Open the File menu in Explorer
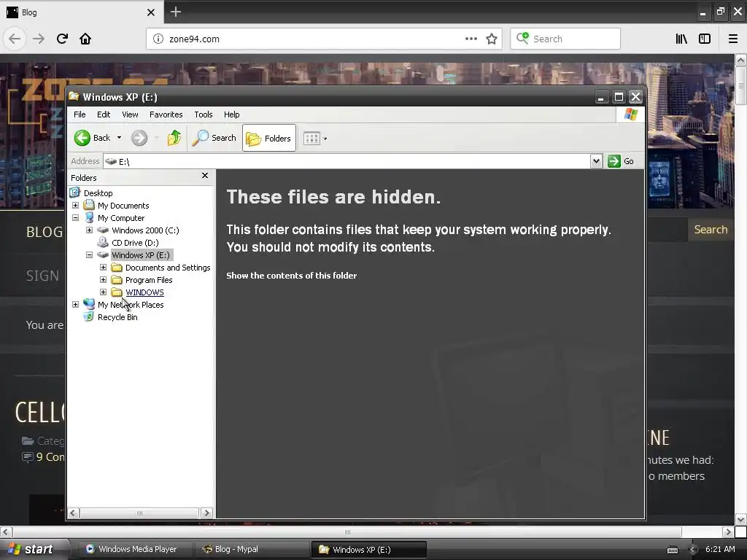 (80, 114)
